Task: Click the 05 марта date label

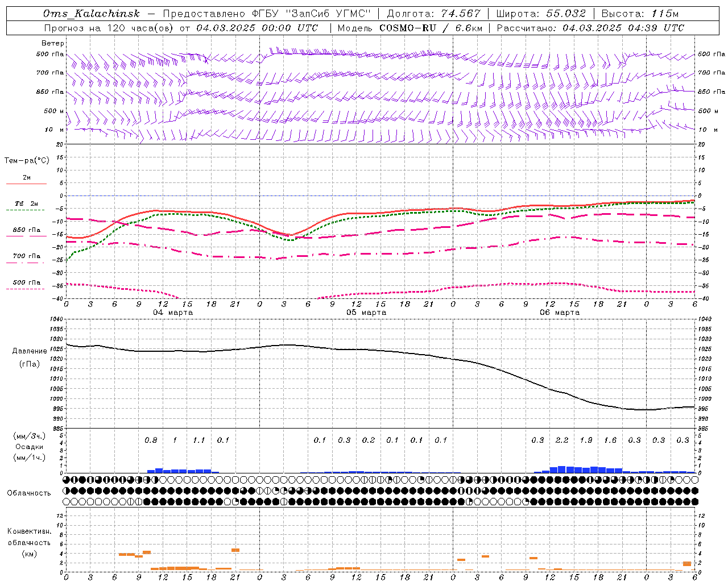Action: 366,313
